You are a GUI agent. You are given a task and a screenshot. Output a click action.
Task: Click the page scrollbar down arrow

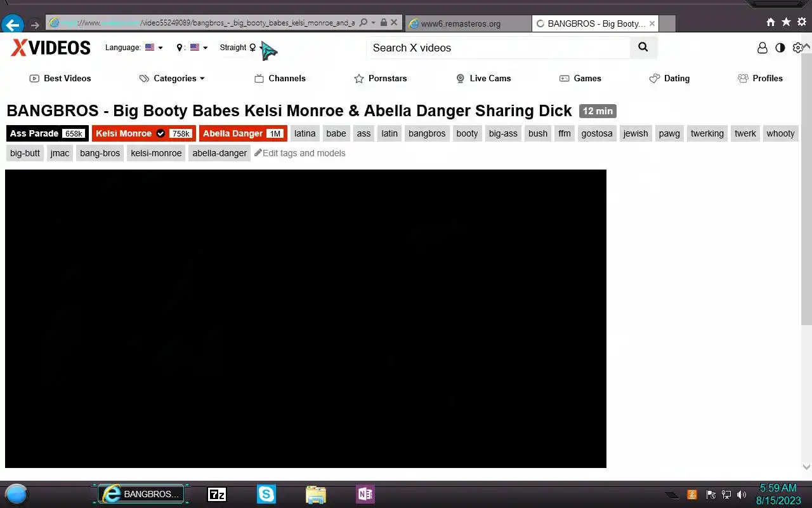click(806, 467)
